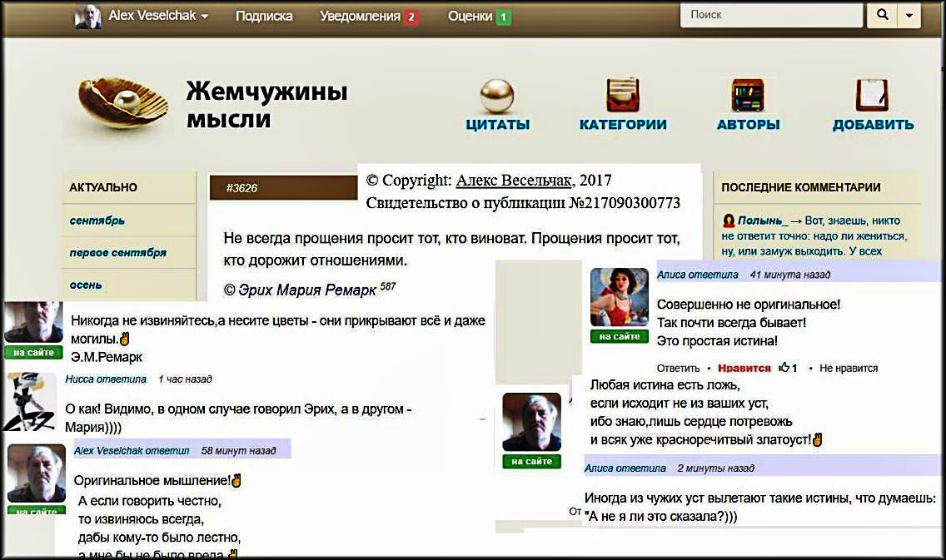Click the '1 час назад' timestamp
Image resolution: width=946 pixels, height=560 pixels.
[x=185, y=379]
